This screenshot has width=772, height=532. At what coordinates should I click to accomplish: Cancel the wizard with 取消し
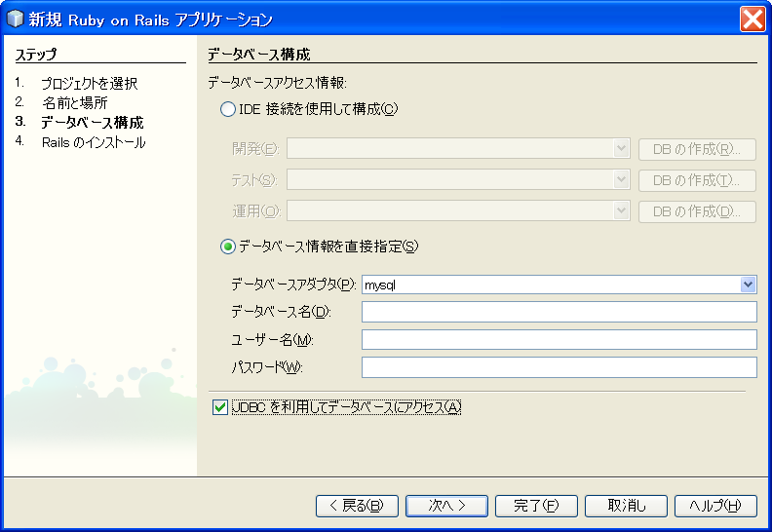click(626, 506)
